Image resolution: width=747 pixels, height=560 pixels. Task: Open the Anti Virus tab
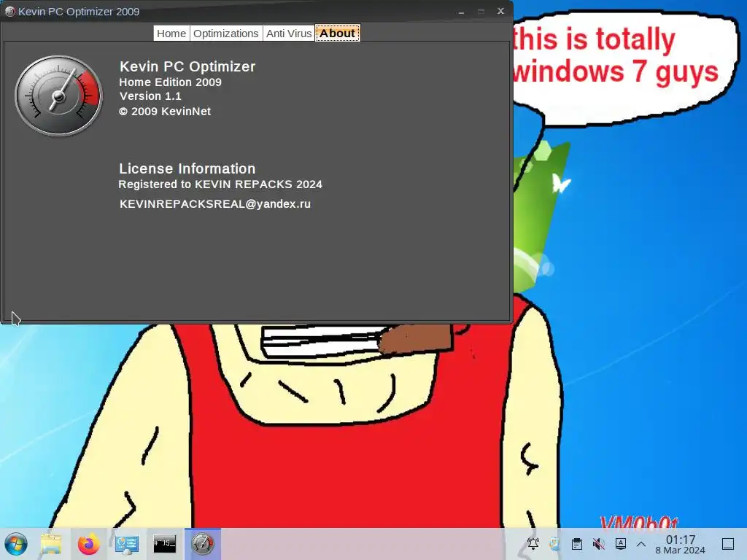pyautogui.click(x=289, y=34)
